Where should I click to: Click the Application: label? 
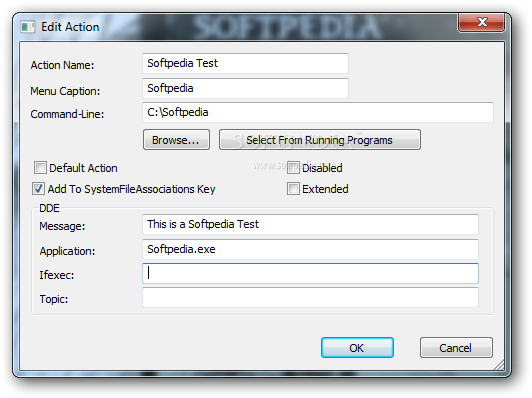[x=67, y=251]
